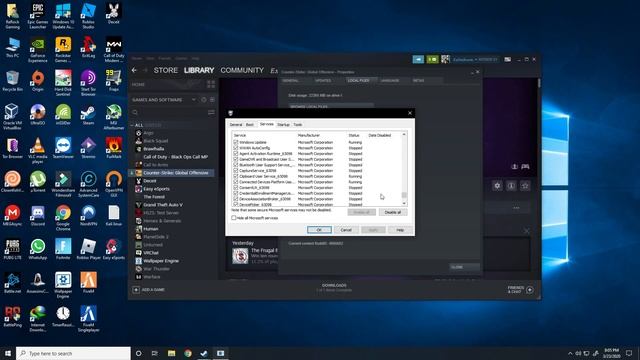Switch to General tab in System Configuration
Screen dimensions: 640x360
236,124
